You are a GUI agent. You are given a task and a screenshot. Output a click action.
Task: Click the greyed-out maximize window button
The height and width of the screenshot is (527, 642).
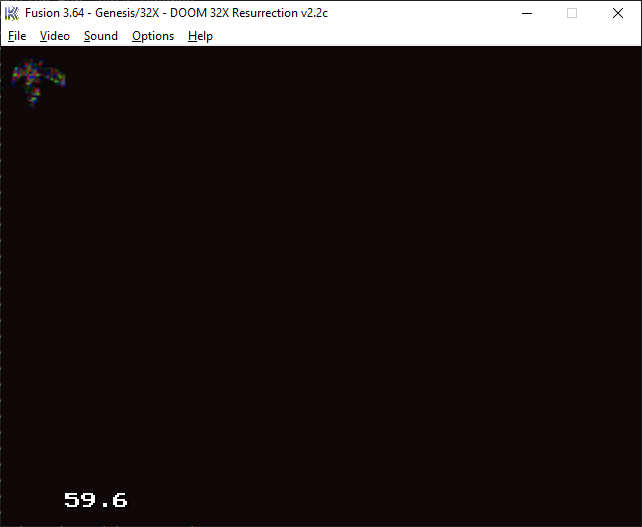click(x=572, y=13)
